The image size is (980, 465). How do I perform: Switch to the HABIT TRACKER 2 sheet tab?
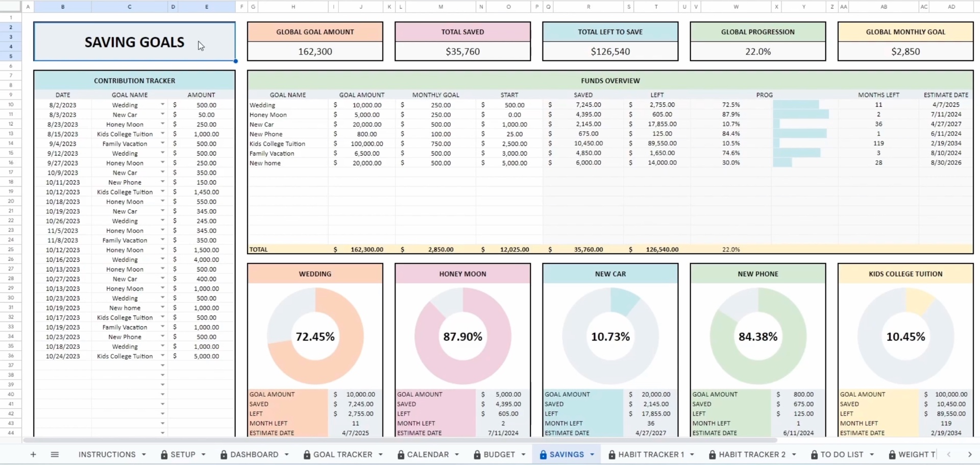pos(752,454)
